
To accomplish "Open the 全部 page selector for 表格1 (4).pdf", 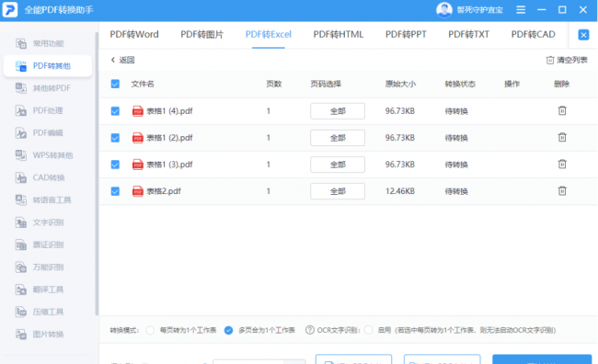I will point(338,111).
